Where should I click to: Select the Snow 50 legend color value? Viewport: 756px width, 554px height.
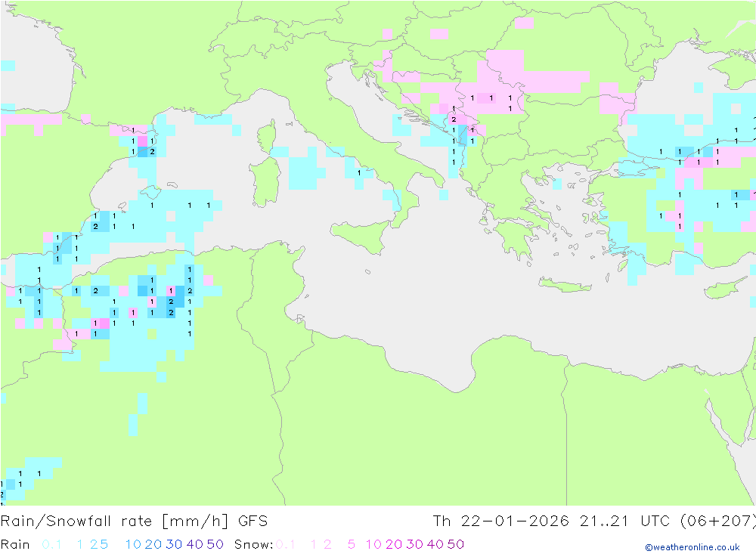(456, 544)
